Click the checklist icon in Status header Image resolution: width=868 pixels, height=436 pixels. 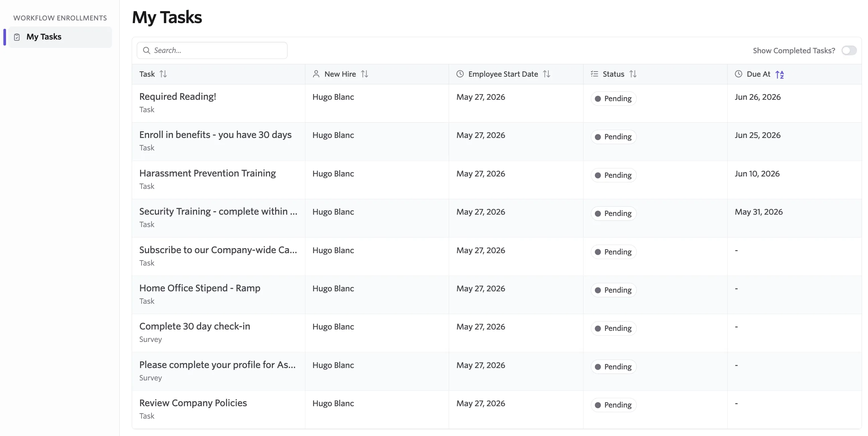(x=595, y=74)
